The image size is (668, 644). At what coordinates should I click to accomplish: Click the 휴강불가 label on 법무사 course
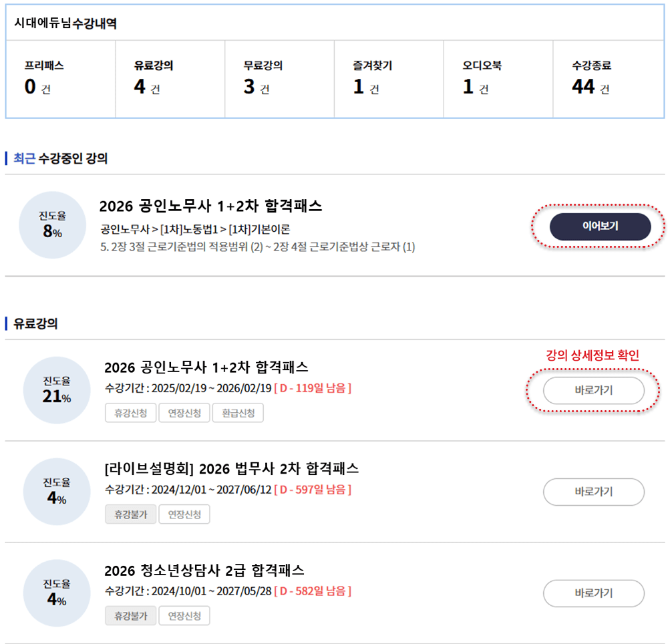[x=131, y=514]
